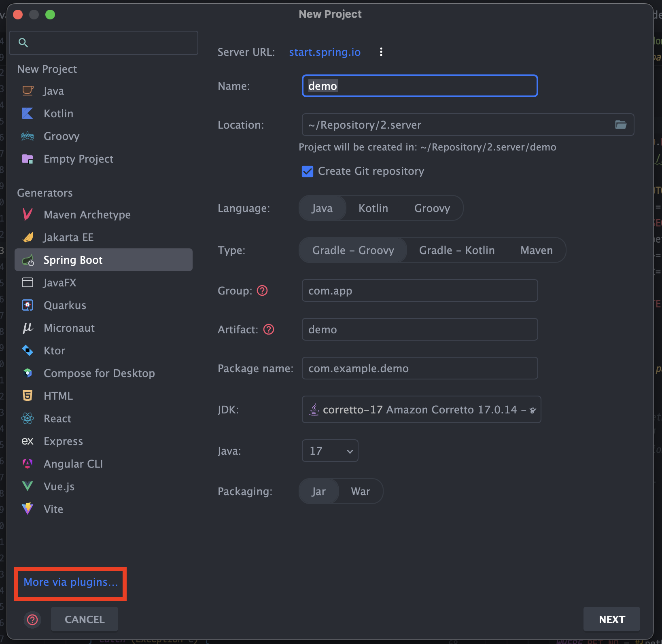662x644 pixels.
Task: Choose the Ktor logo icon
Action: click(x=28, y=350)
